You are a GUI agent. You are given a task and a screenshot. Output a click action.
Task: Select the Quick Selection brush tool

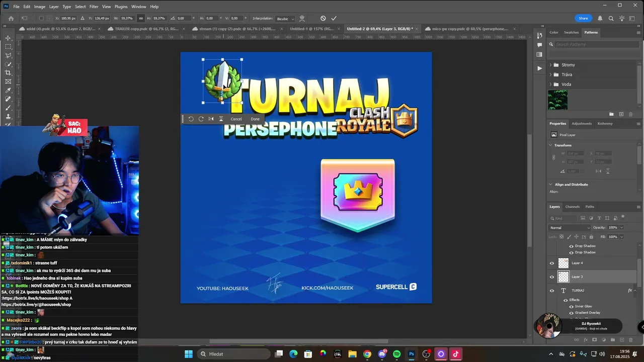[x=8, y=64]
